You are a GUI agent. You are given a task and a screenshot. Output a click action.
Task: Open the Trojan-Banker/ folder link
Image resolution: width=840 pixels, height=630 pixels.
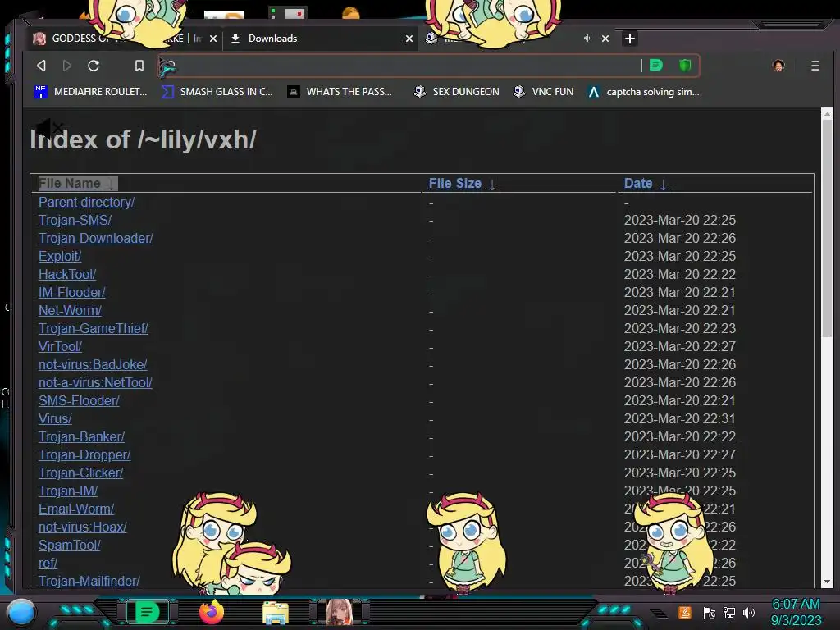pos(81,436)
